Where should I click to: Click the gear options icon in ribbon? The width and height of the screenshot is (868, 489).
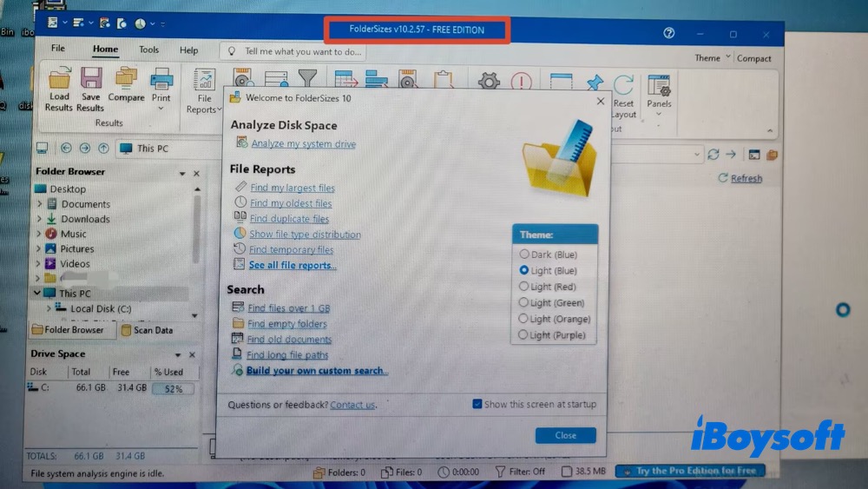pyautogui.click(x=489, y=82)
